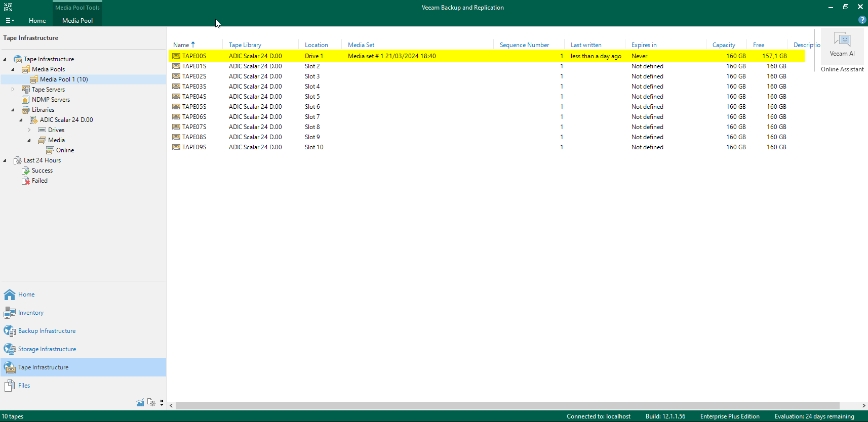The height and width of the screenshot is (422, 868).
Task: Select the TAPE04S tape row
Action: pyautogui.click(x=487, y=97)
